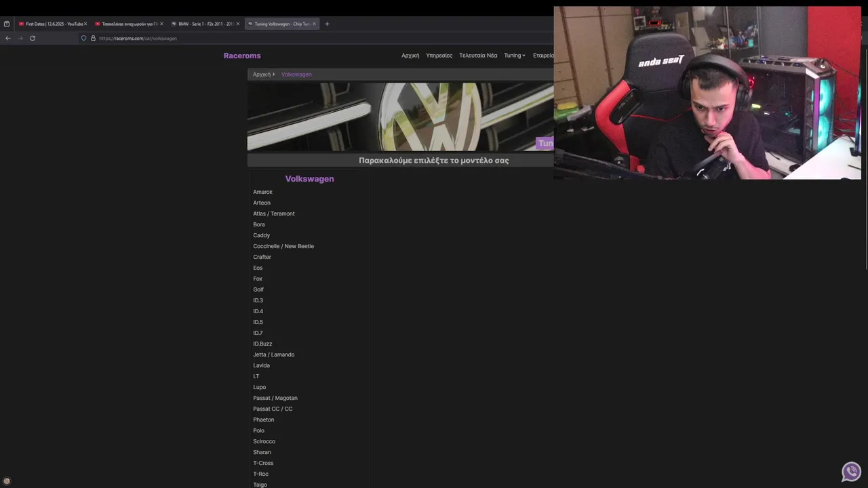Image resolution: width=868 pixels, height=488 pixels.
Task: Open the Viber chat bubble icon
Action: point(851,471)
